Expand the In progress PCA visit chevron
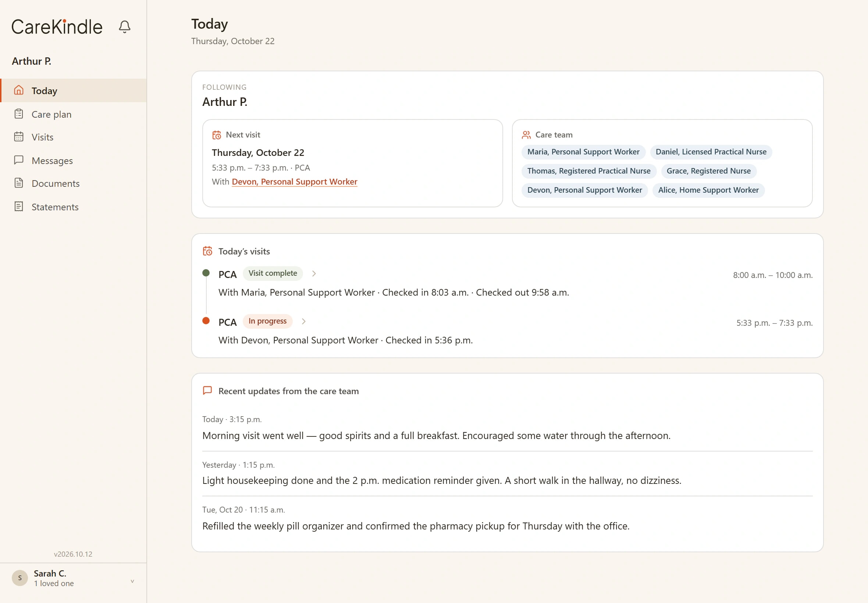Image resolution: width=868 pixels, height=603 pixels. [303, 321]
